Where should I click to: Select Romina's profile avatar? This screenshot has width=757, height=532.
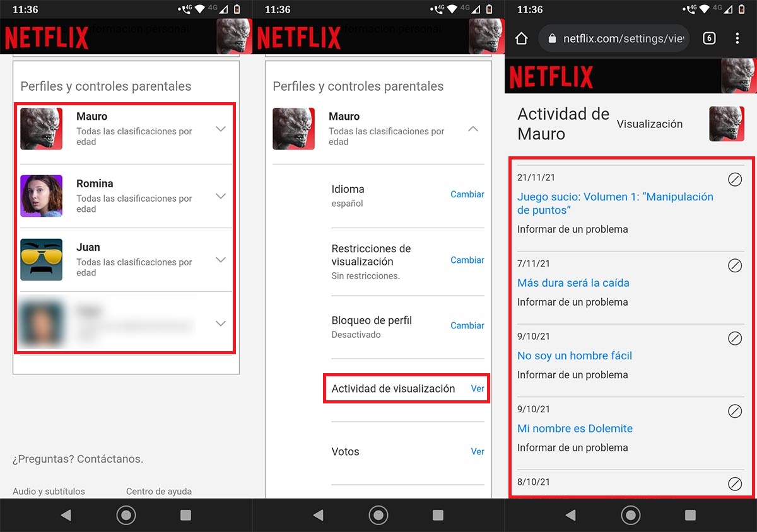tap(41, 196)
